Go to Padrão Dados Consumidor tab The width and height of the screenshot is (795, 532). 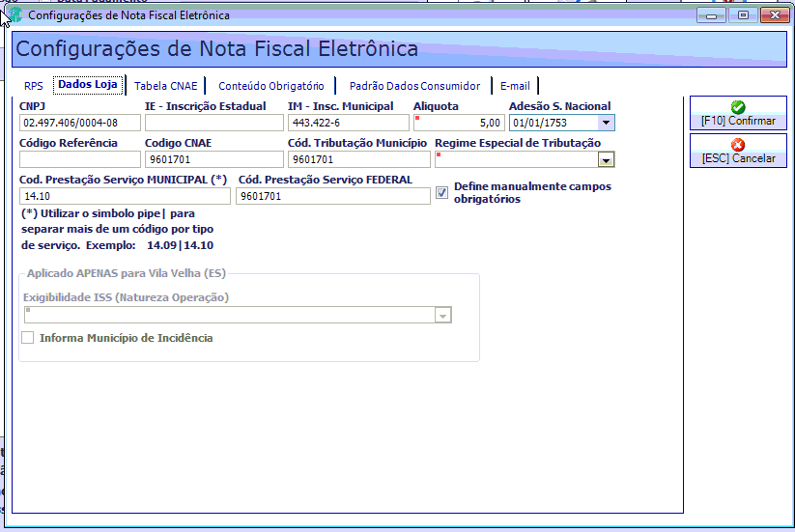click(414, 86)
